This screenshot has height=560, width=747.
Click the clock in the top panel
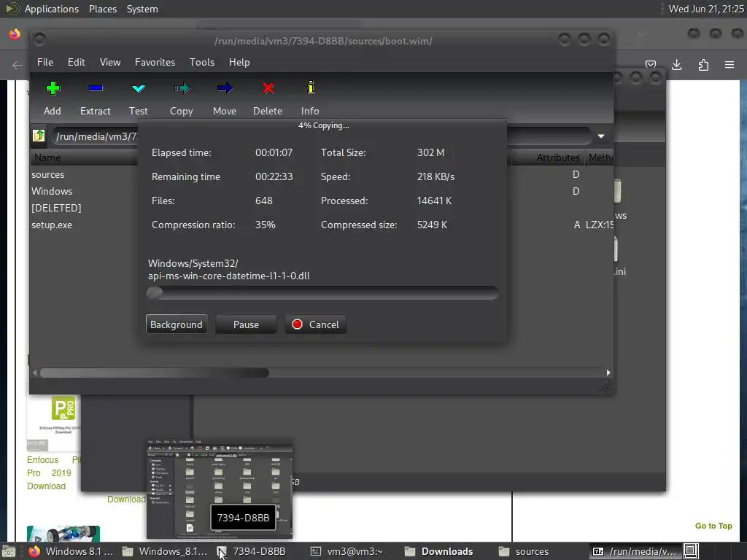(x=706, y=9)
